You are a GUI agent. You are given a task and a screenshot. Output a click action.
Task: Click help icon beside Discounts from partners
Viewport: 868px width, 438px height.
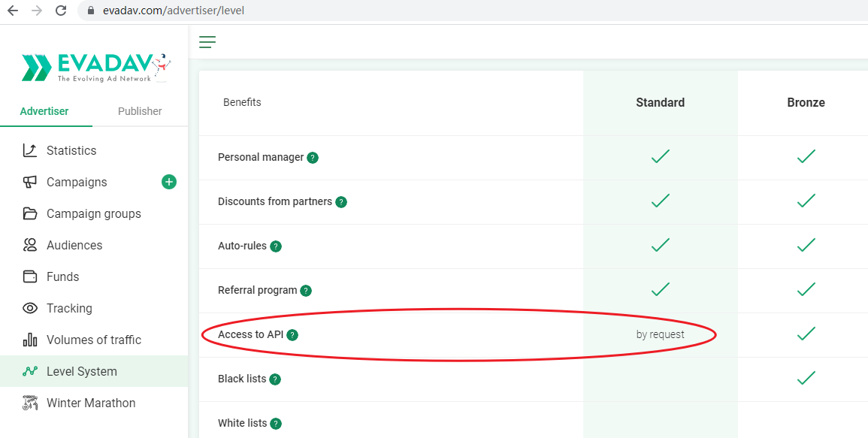tap(341, 202)
